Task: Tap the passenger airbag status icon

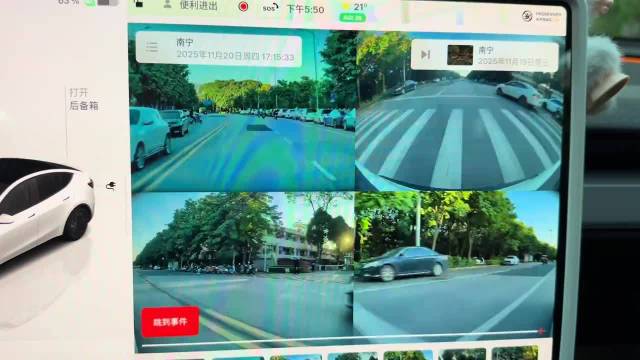Action: tap(542, 16)
